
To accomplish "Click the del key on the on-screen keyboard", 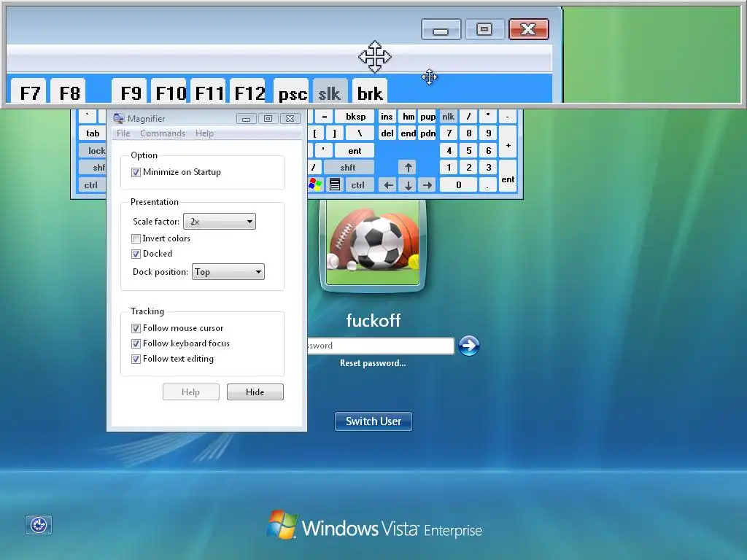I will coord(387,133).
